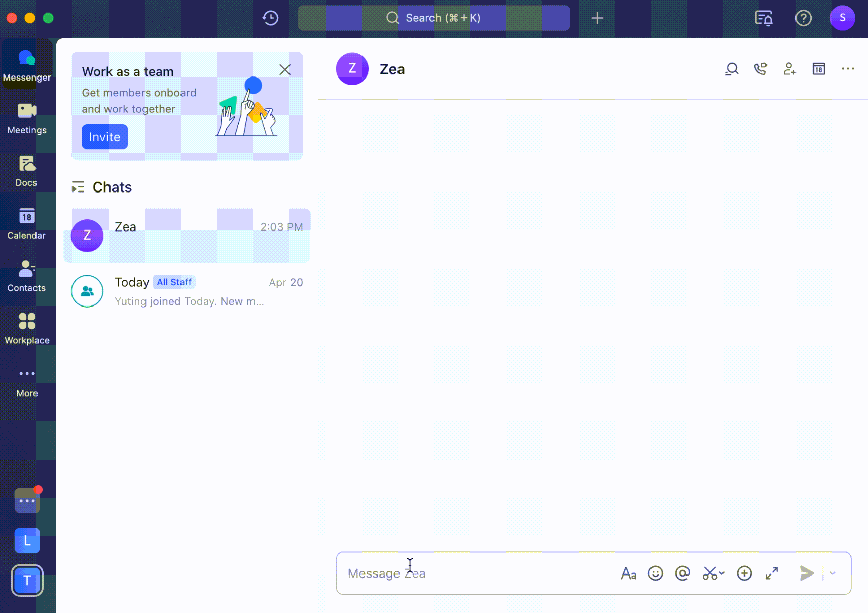Open text formatting options in composer
Image resolution: width=868 pixels, height=613 pixels.
(x=628, y=573)
